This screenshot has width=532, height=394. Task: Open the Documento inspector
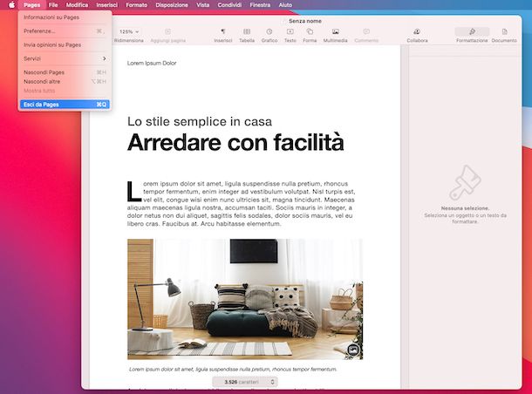pyautogui.click(x=504, y=31)
